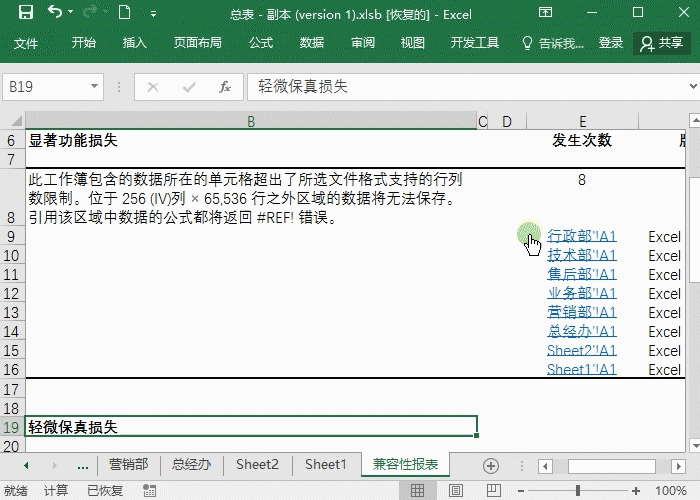Click the next sheet navigation arrow
The height and width of the screenshot is (500, 700).
54,466
